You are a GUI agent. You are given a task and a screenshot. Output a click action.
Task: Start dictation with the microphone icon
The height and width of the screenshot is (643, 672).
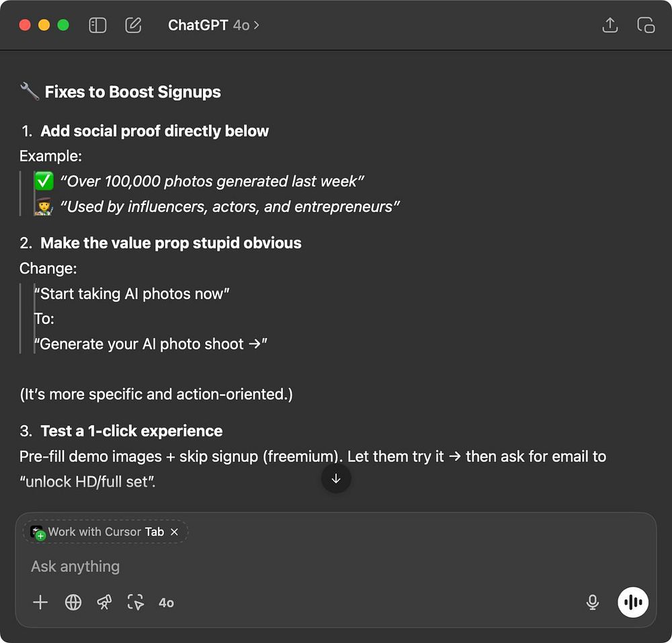point(592,602)
